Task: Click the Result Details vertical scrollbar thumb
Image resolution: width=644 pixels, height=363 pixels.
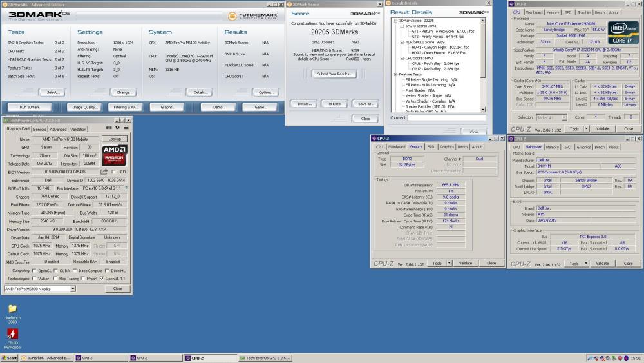Action: [x=482, y=50]
